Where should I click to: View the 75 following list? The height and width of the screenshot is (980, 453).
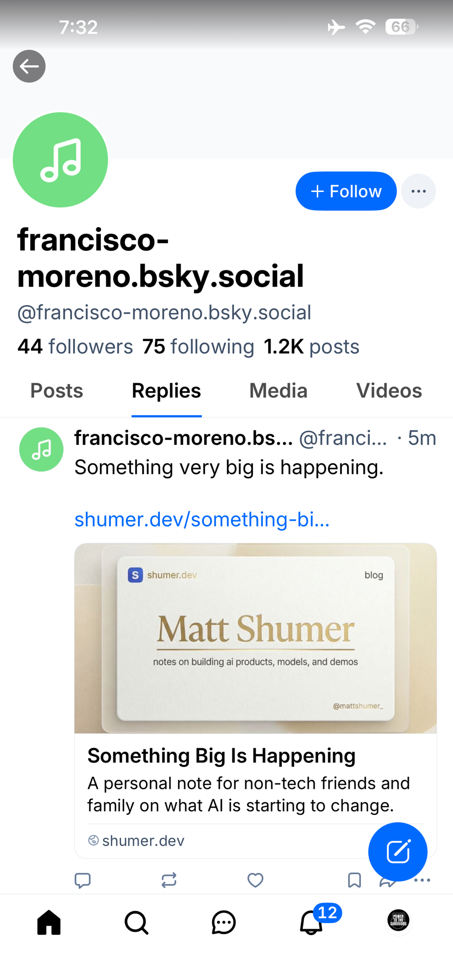coord(198,347)
